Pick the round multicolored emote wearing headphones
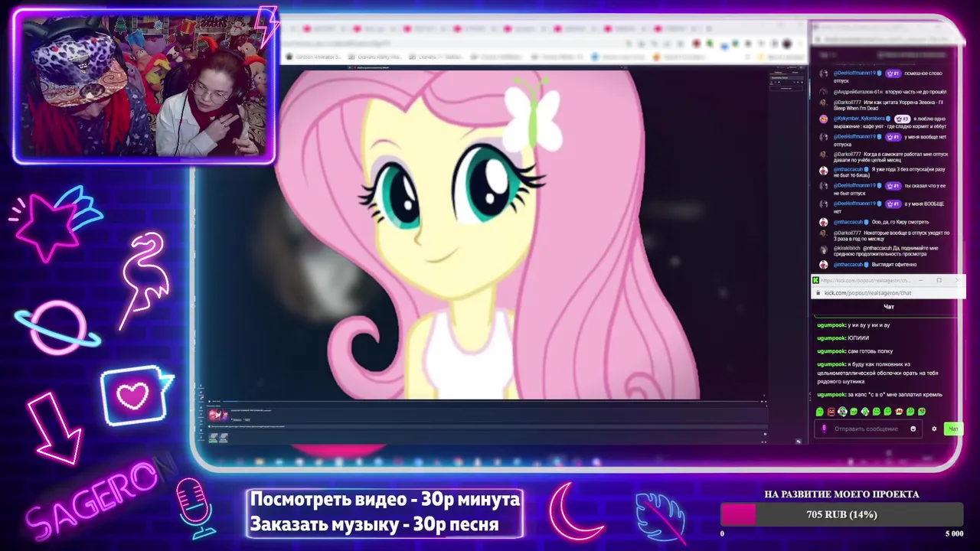Image resolution: width=980 pixels, height=551 pixels. click(x=842, y=412)
